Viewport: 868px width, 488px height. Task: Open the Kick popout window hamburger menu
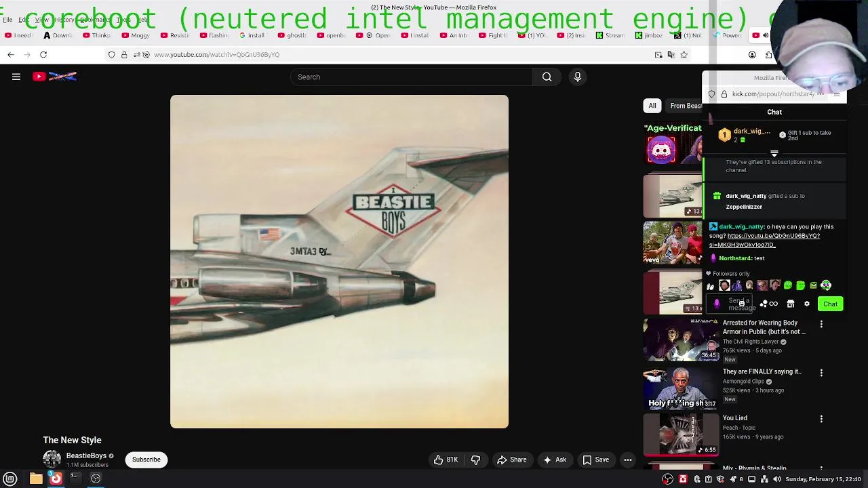[836, 94]
